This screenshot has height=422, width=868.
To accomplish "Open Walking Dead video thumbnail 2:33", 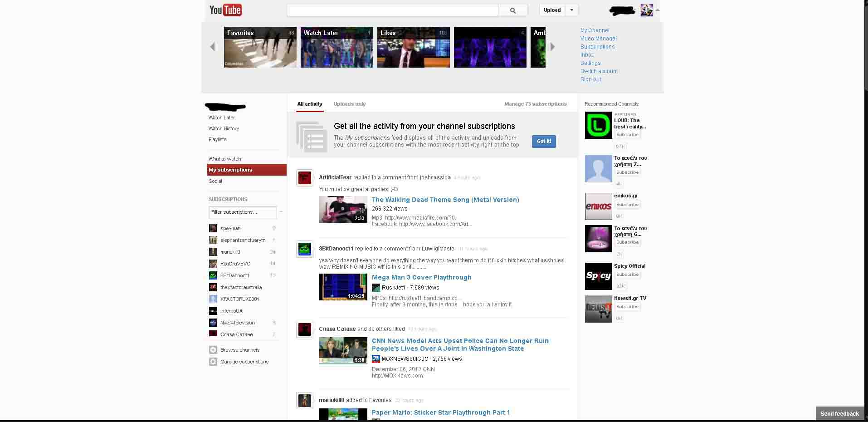I will coord(343,209).
